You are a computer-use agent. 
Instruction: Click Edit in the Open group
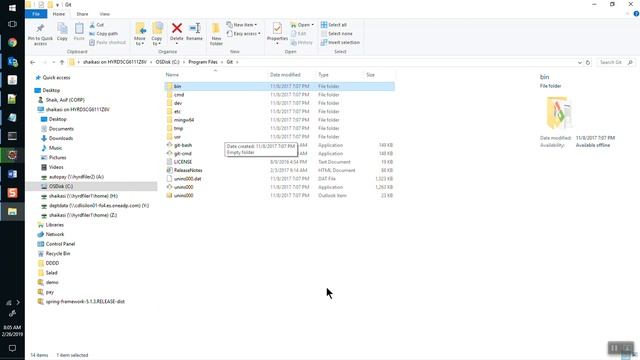(299, 33)
